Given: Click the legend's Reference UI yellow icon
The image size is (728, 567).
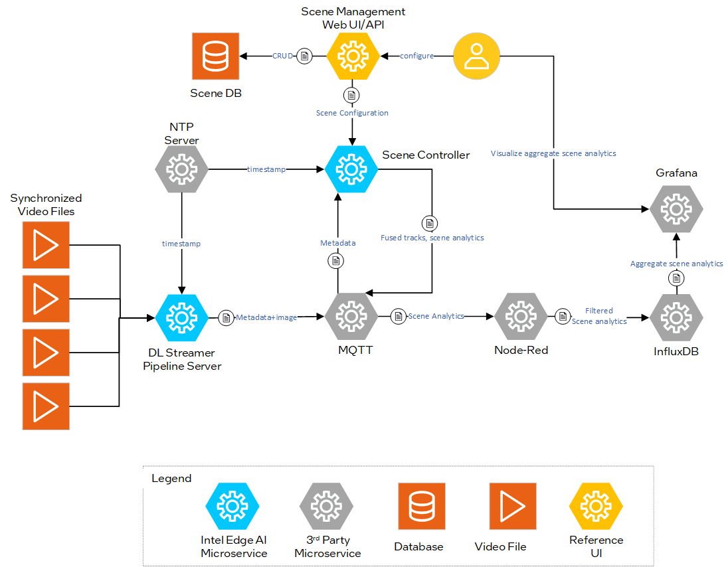Looking at the screenshot, I should pos(595,506).
